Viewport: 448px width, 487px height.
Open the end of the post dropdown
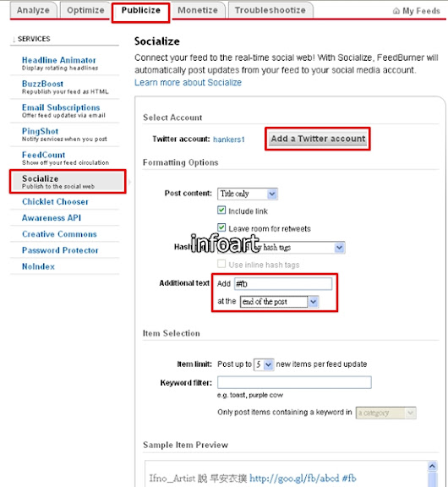pos(280,302)
